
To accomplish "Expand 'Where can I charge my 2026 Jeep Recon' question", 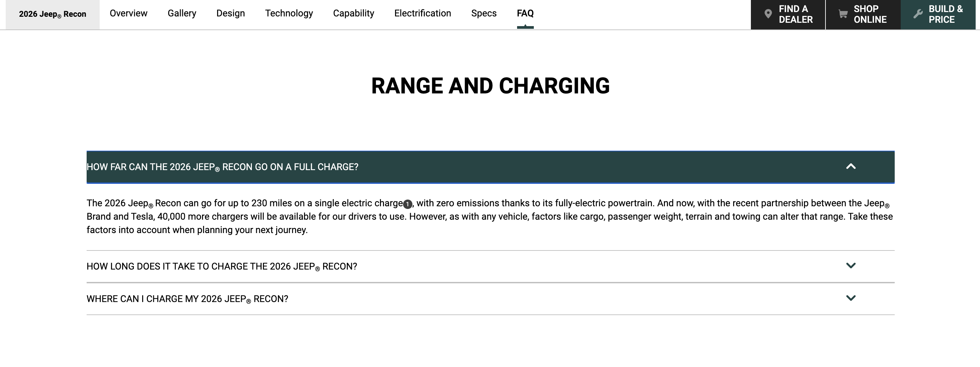I will 490,299.
